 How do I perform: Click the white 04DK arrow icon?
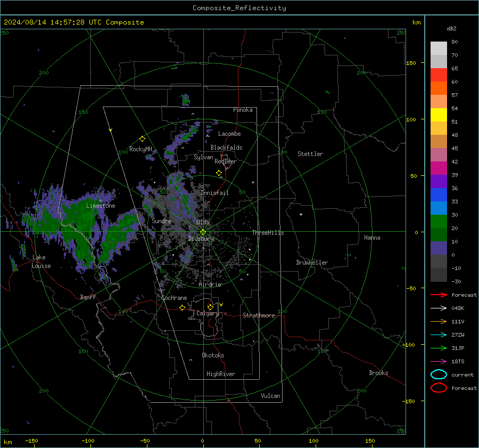[439, 308]
